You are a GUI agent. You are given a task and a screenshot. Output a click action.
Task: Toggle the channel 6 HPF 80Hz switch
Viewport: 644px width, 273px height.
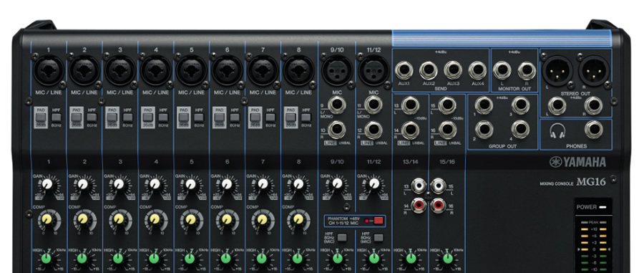pos(235,118)
